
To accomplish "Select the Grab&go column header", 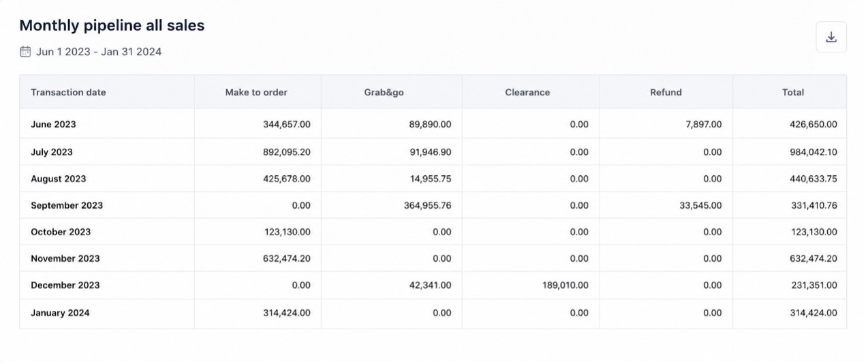I will coord(384,92).
